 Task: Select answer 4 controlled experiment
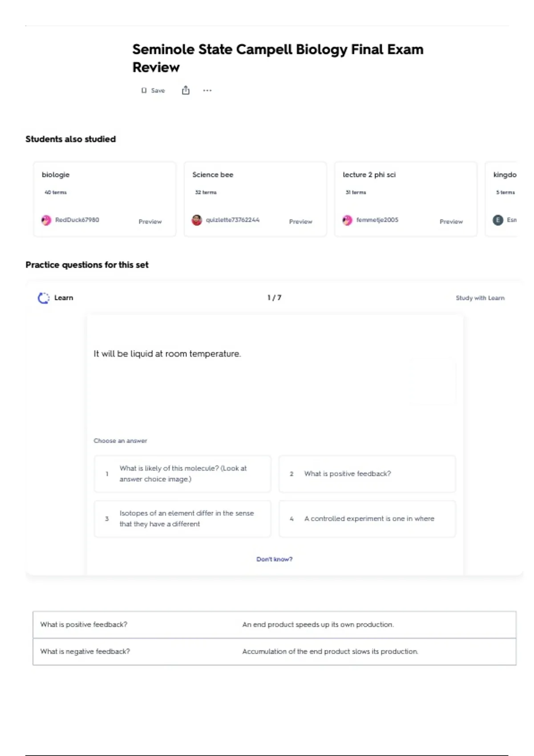[367, 519]
